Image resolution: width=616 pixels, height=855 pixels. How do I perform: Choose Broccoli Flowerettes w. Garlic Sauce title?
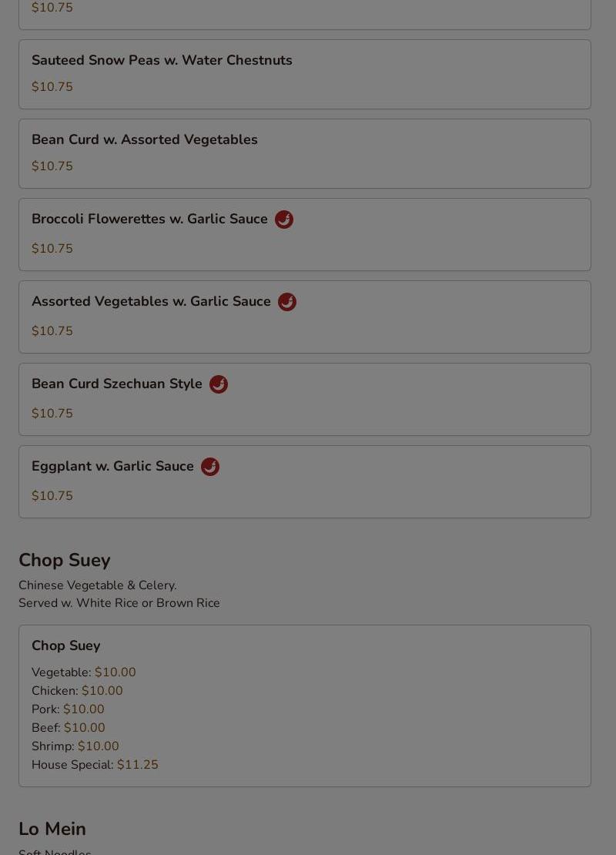149,219
